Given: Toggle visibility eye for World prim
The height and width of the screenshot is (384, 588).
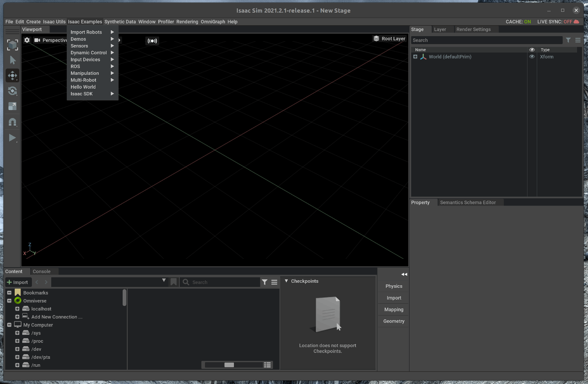Looking at the screenshot, I should click(532, 57).
